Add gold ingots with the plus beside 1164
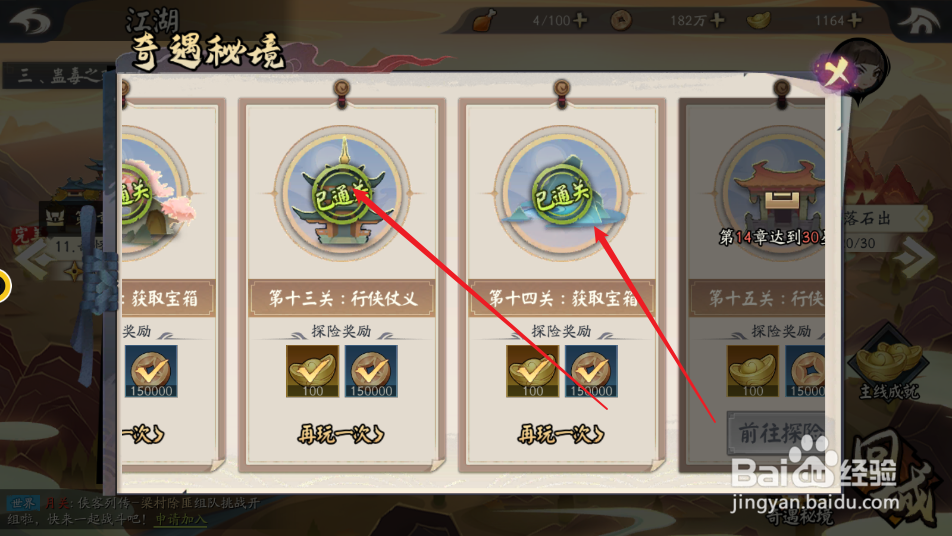This screenshot has height=536, width=952. tap(854, 21)
